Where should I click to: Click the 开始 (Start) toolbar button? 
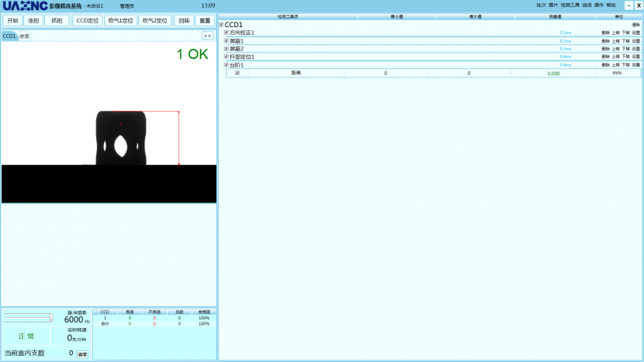(12, 21)
